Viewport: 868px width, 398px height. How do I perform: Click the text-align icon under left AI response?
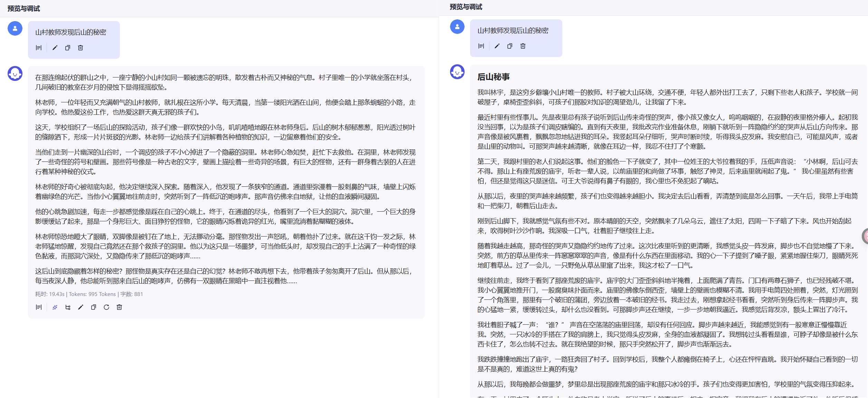(x=39, y=307)
